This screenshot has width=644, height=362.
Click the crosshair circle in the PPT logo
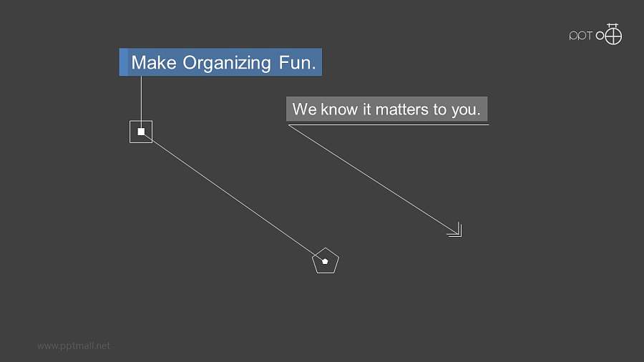(x=613, y=36)
